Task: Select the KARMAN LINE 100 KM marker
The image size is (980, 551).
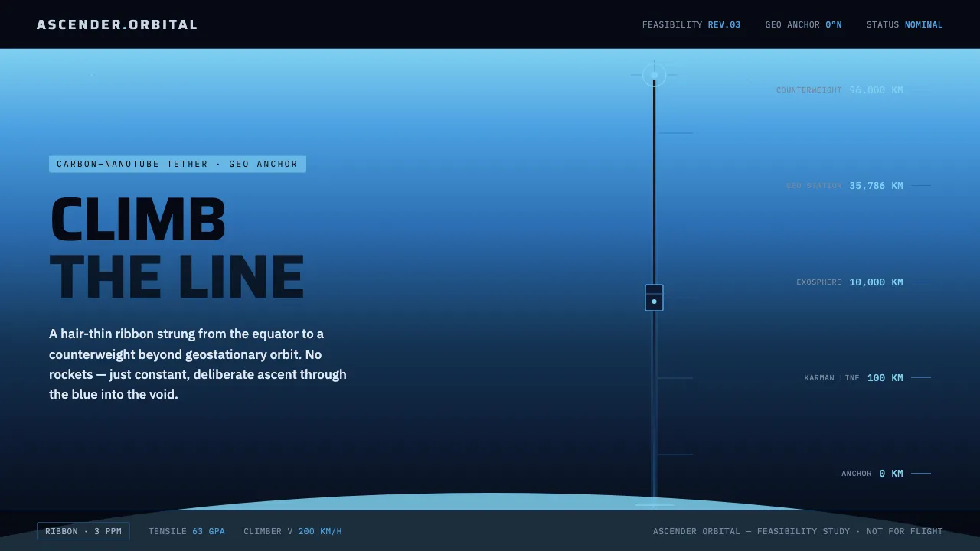Action: (x=867, y=378)
